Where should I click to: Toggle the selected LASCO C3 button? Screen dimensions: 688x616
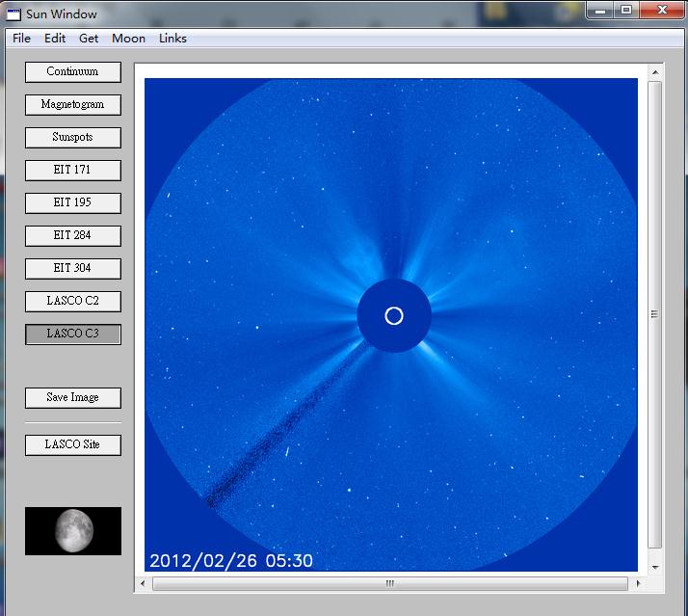[x=73, y=335]
